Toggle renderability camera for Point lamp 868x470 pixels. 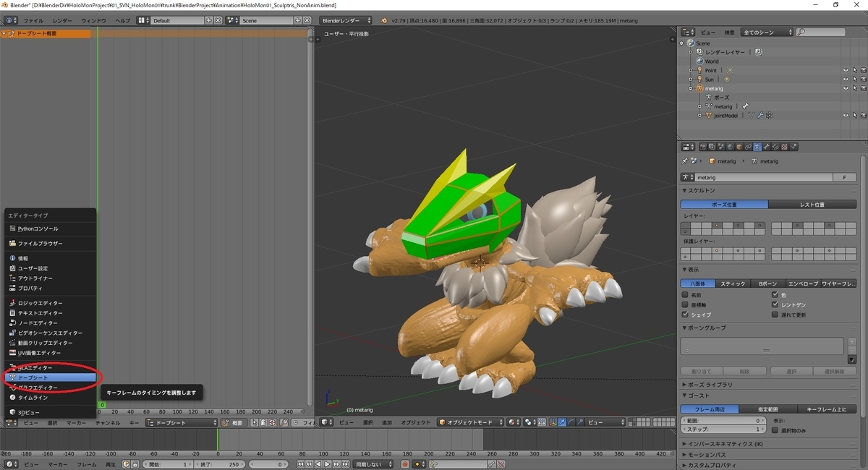864,70
